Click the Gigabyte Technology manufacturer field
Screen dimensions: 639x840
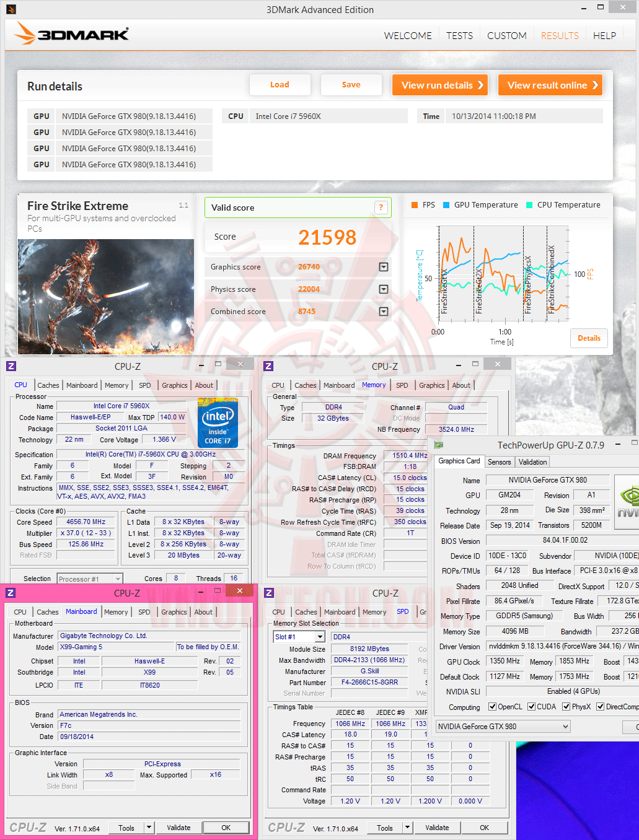[150, 636]
